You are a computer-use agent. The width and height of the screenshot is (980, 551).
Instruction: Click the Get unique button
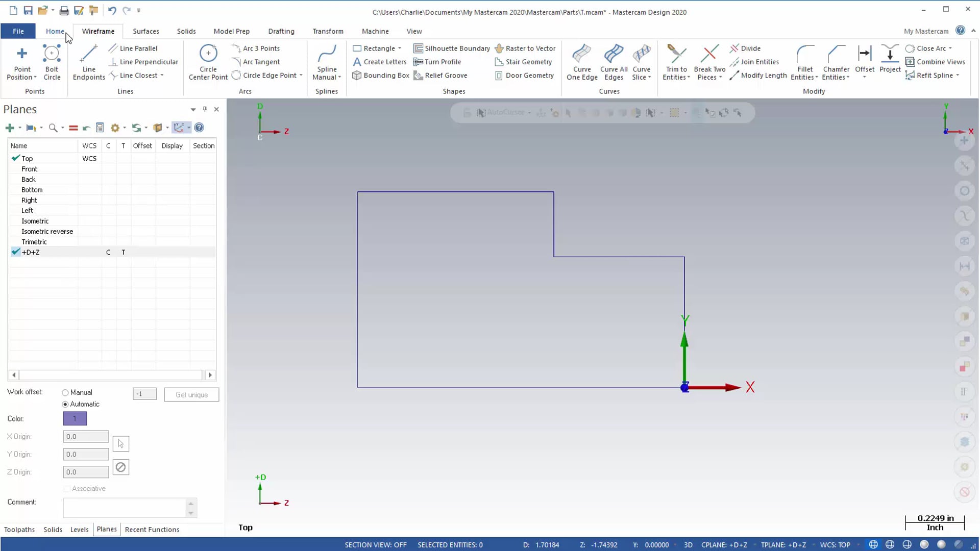(x=191, y=394)
